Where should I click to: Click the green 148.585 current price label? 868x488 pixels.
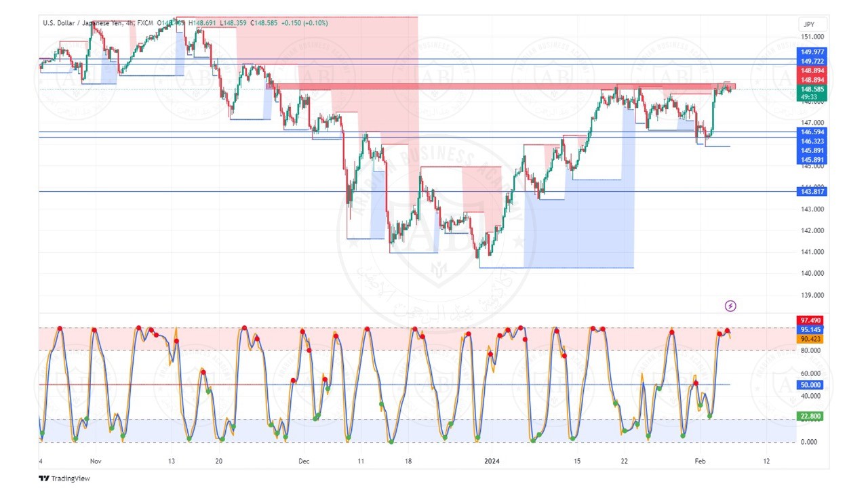click(812, 89)
